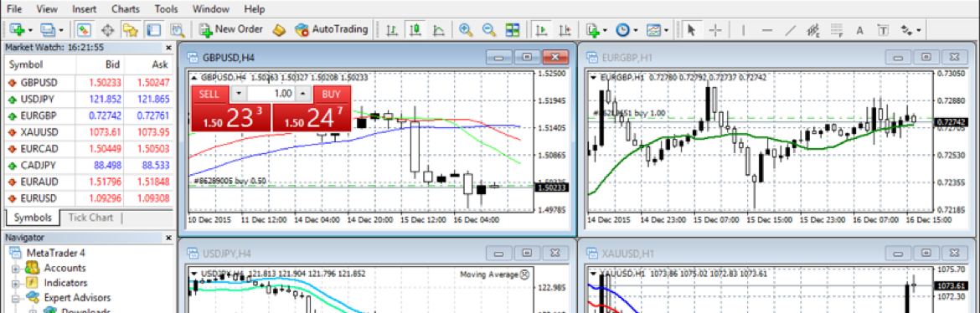Click the red SELL button on GBPUSD
980x313 pixels.
(209, 94)
